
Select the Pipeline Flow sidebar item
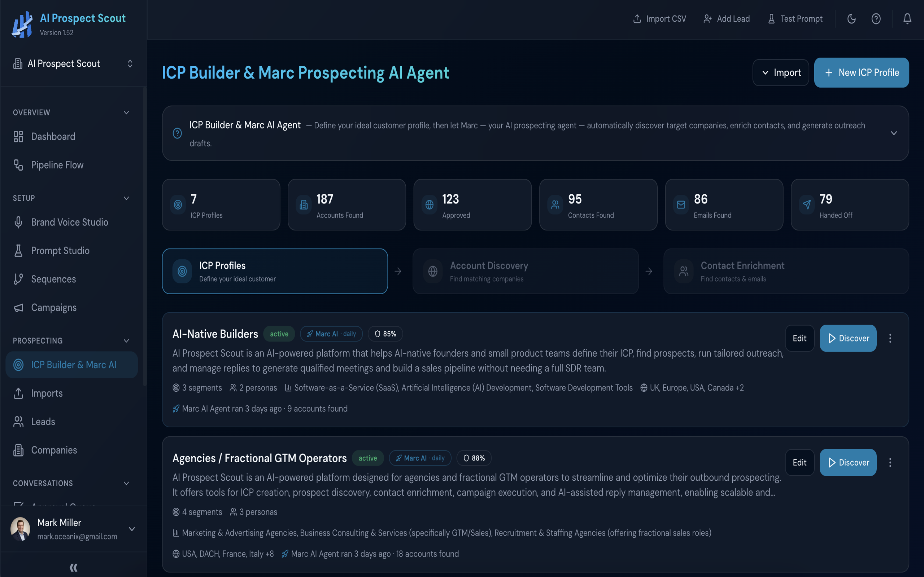(57, 165)
